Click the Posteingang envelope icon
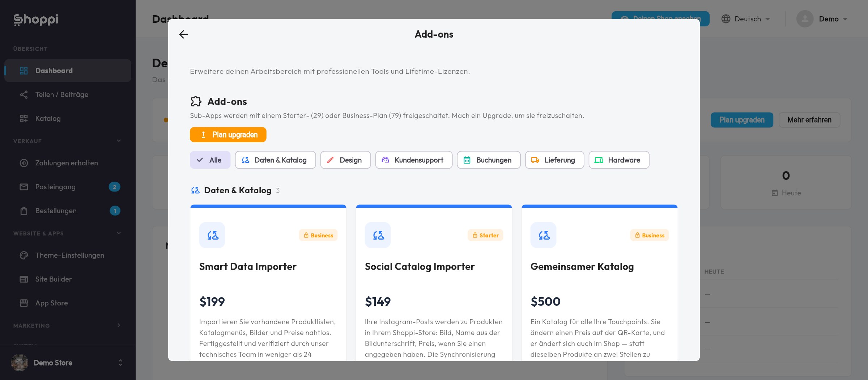 tap(24, 187)
